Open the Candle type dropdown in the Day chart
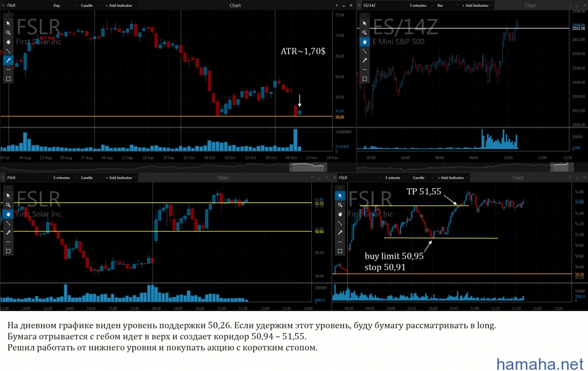This screenshot has width=588, height=371. pos(90,6)
